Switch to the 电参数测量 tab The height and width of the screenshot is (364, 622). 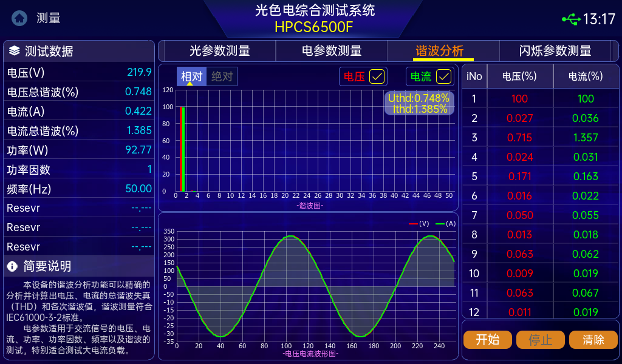pyautogui.click(x=332, y=51)
